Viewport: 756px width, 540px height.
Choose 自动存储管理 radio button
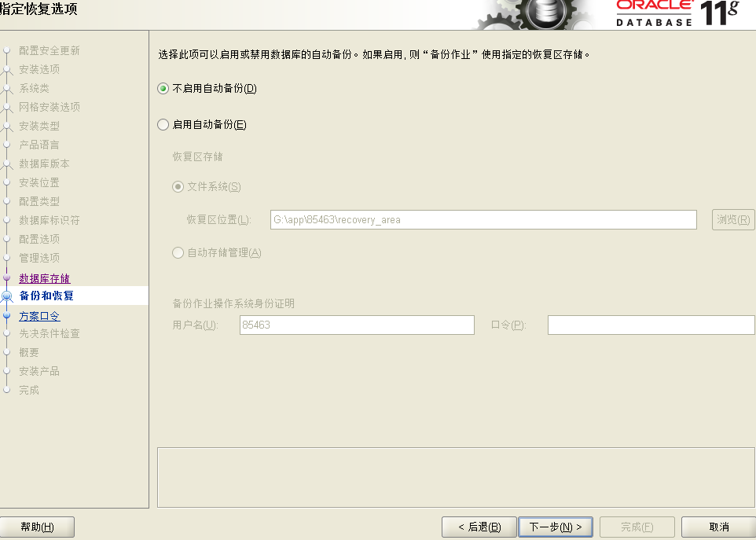coord(178,252)
